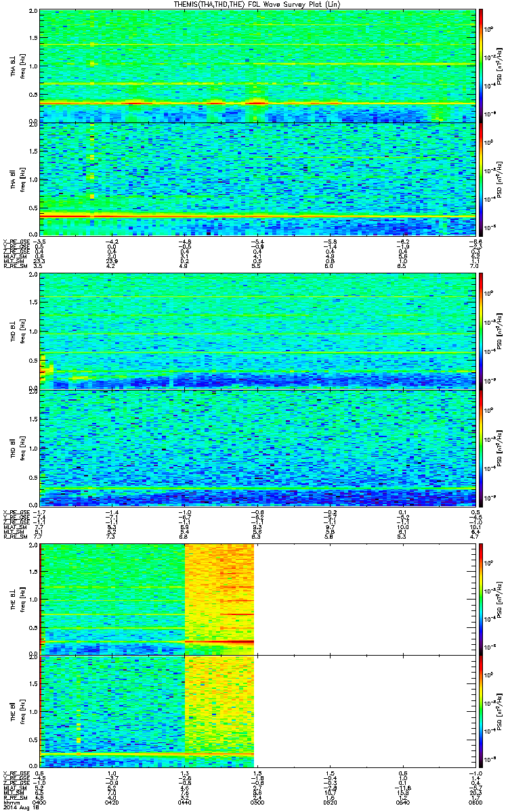Select the THA B-perpendicular spectrogram panel

coord(256,66)
